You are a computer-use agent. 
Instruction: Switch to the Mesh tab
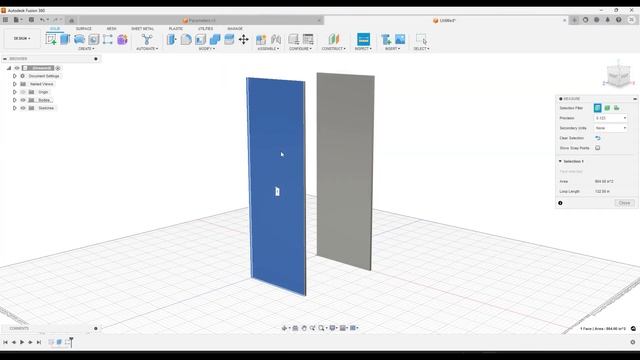coord(111,29)
